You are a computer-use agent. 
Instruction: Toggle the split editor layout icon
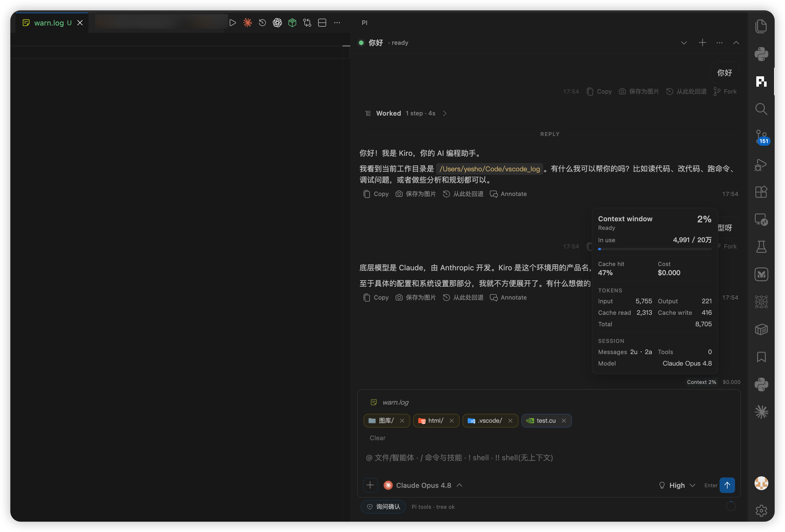coord(322,23)
